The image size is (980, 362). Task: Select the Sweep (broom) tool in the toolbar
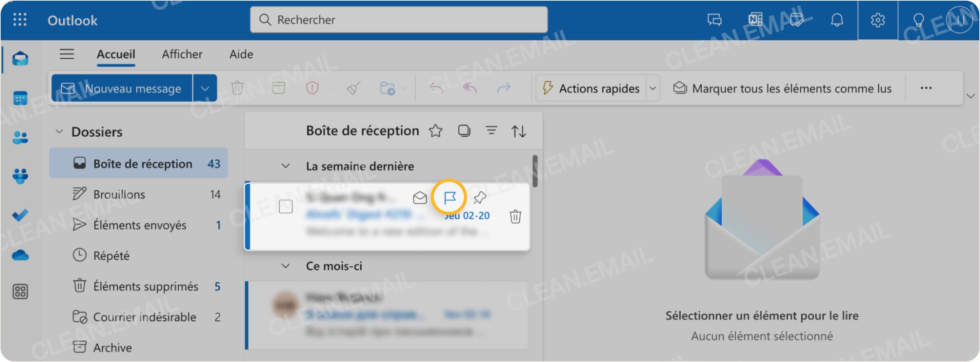tap(354, 88)
